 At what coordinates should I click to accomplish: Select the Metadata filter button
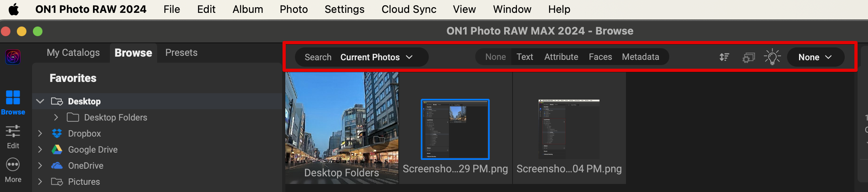pyautogui.click(x=640, y=57)
